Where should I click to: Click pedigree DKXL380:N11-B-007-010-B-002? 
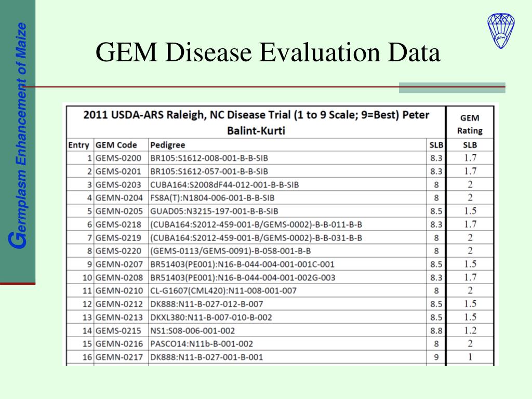point(211,317)
